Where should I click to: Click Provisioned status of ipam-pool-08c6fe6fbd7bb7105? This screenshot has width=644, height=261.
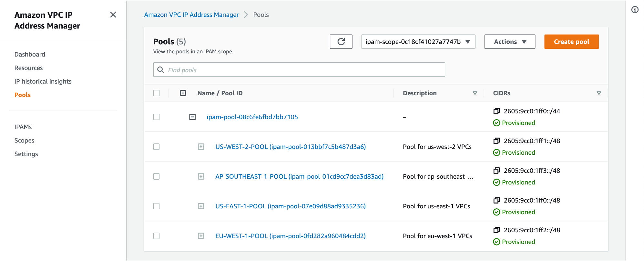coord(514,123)
